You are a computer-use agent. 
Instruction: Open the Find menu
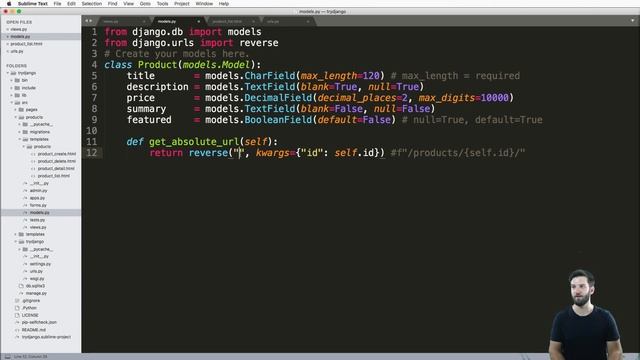[112, 4]
